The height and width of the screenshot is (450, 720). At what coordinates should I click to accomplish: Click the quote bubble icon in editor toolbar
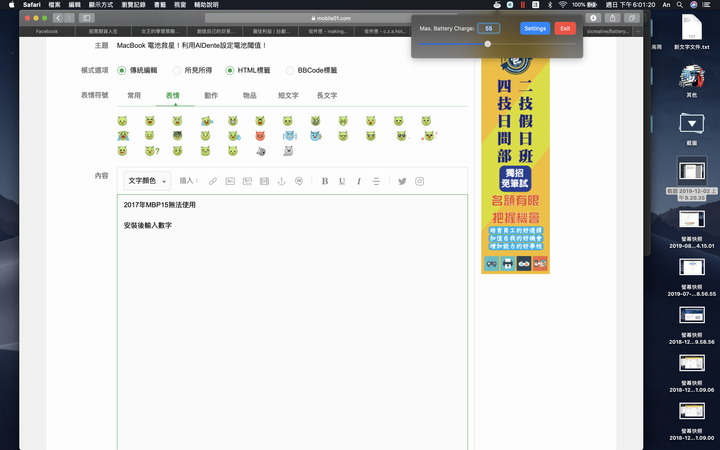(x=299, y=181)
